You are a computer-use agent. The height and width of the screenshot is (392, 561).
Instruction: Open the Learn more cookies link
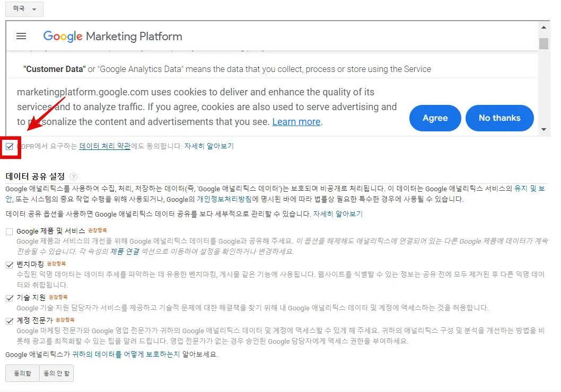[296, 122]
